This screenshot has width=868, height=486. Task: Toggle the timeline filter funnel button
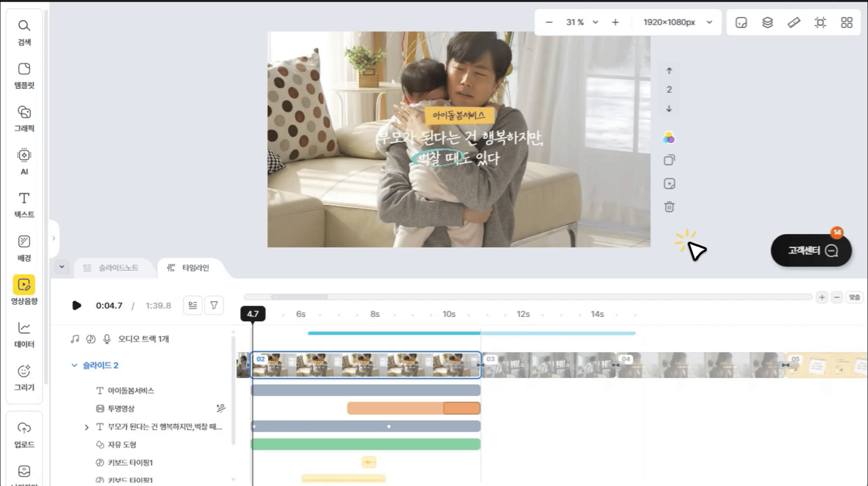(214, 306)
